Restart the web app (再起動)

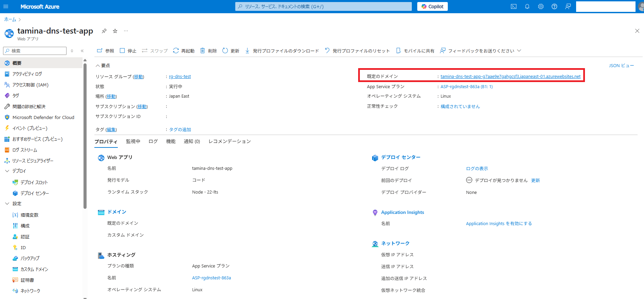pos(184,51)
